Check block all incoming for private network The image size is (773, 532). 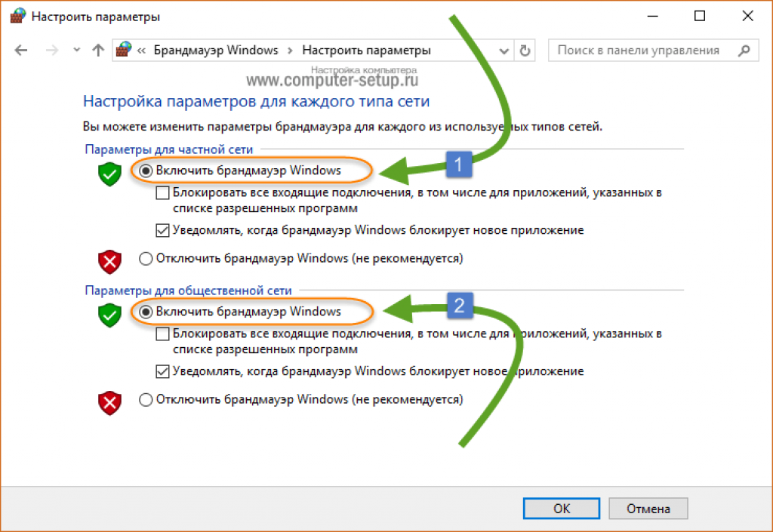(163, 192)
